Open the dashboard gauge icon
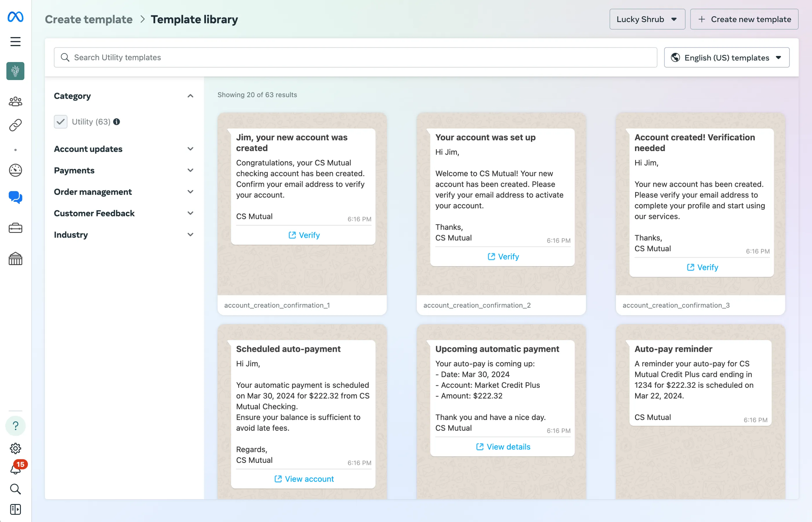 pos(15,170)
